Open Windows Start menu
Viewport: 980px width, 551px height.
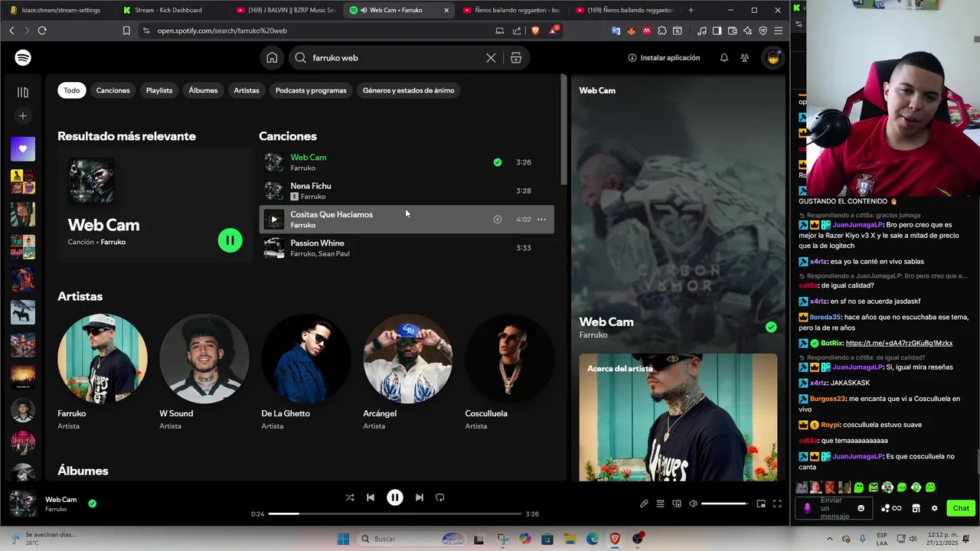point(343,539)
